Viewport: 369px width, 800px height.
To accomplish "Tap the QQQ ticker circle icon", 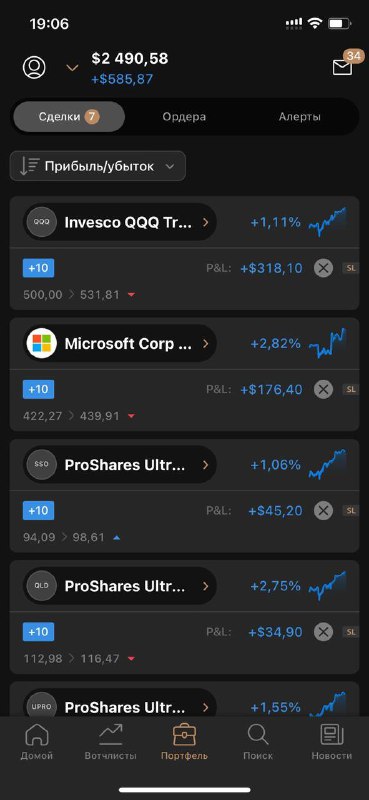I will tap(41, 222).
